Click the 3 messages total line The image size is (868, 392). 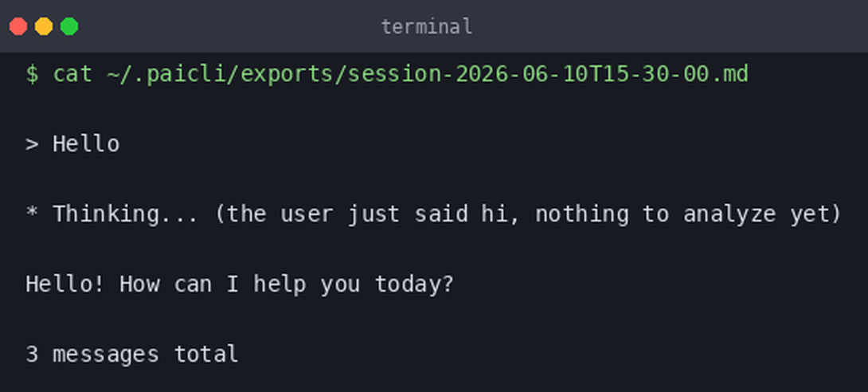(131, 355)
